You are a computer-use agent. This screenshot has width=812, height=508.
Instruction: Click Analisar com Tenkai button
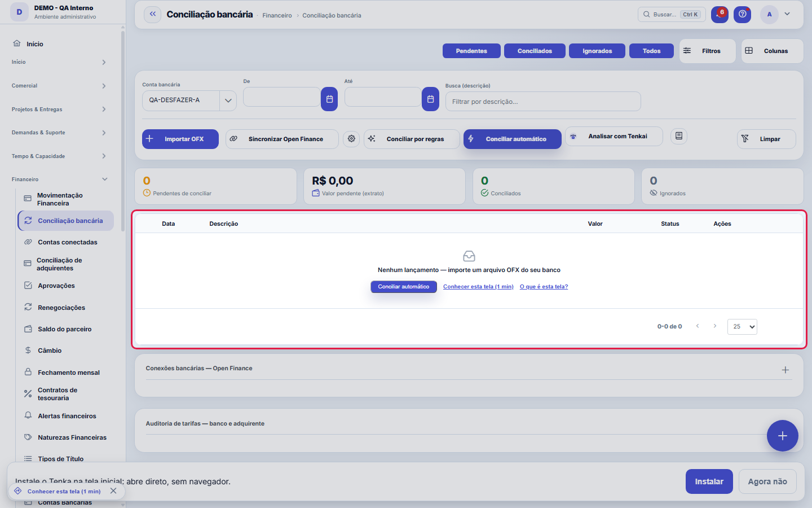tap(614, 136)
